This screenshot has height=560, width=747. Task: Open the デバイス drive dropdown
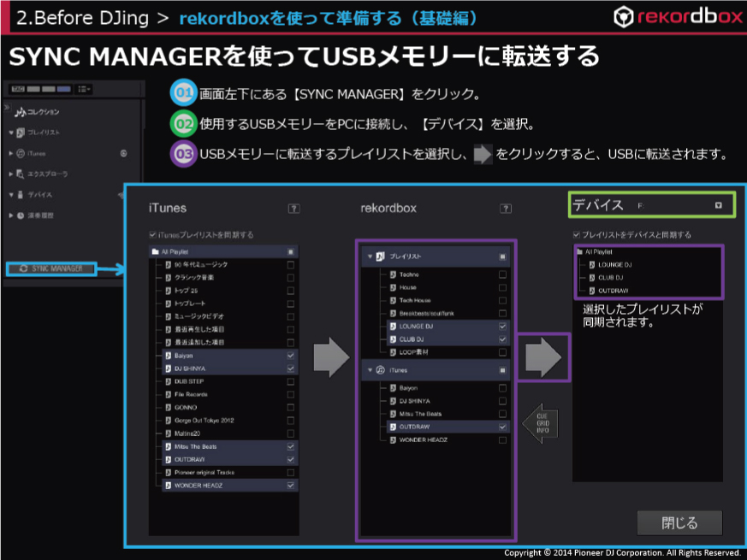point(719,205)
